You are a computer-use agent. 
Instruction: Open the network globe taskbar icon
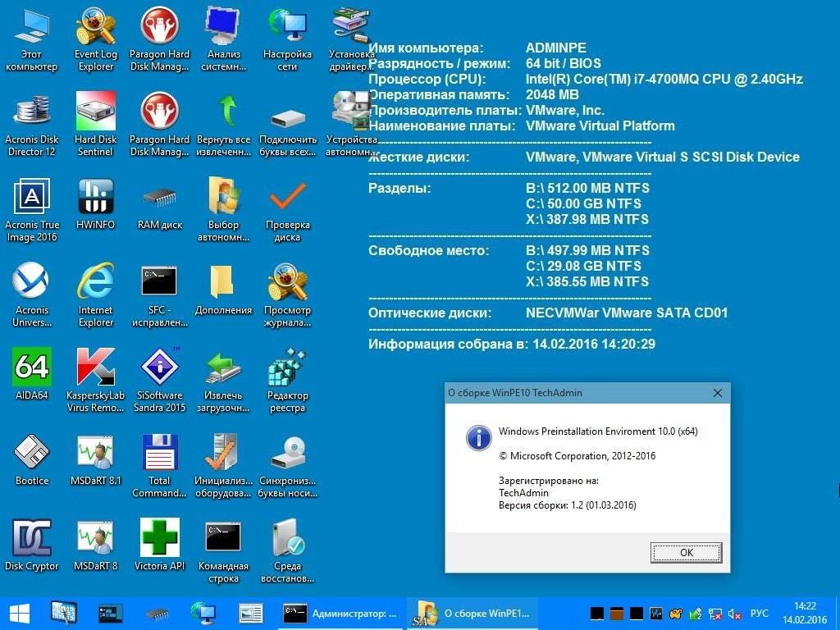pyautogui.click(x=203, y=614)
